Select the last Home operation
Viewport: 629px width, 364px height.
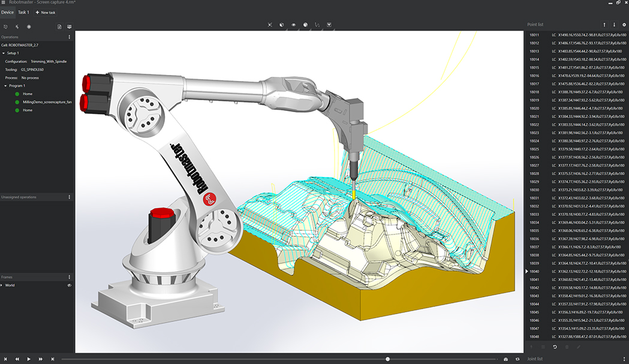tap(28, 110)
